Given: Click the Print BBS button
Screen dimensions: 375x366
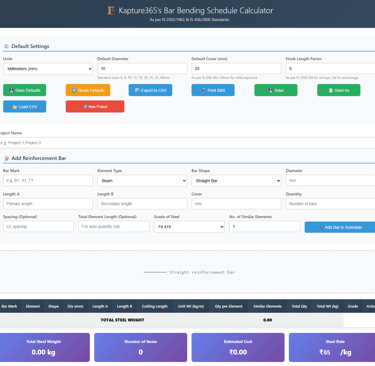Looking at the screenshot, I should (213, 90).
